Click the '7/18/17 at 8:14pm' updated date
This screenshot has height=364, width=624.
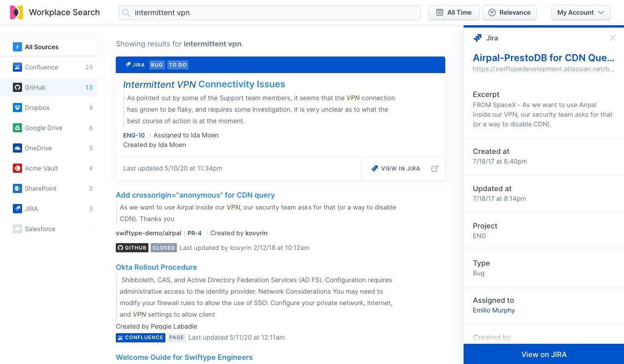pyautogui.click(x=499, y=199)
